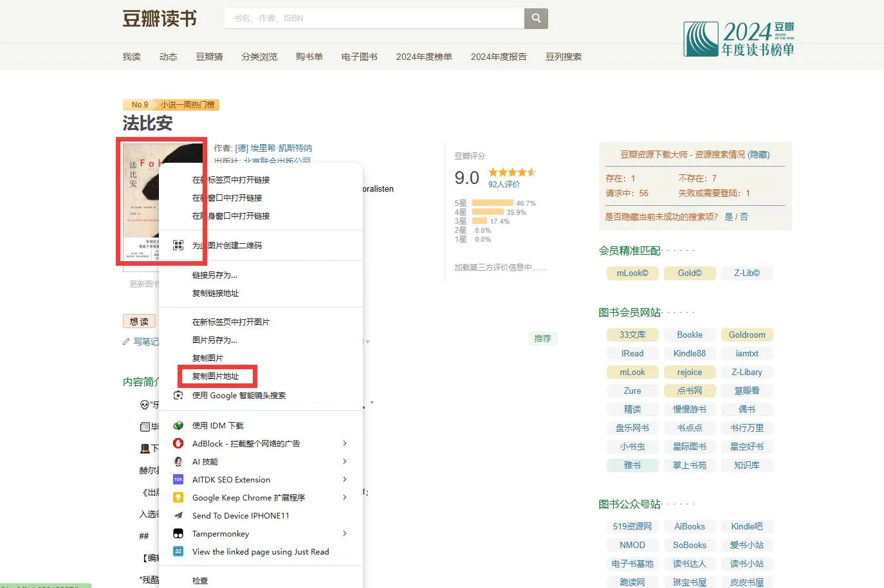Open the 电子图书 navigation tab

coord(360,57)
